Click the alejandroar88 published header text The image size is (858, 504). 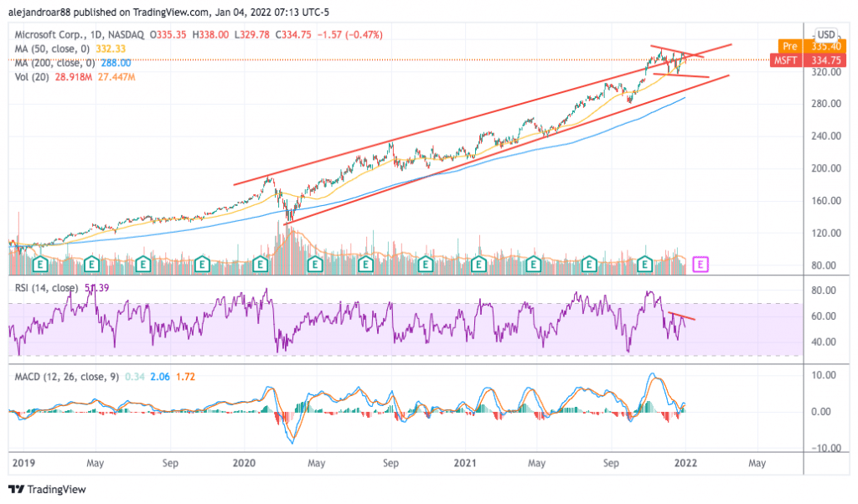coord(168,12)
